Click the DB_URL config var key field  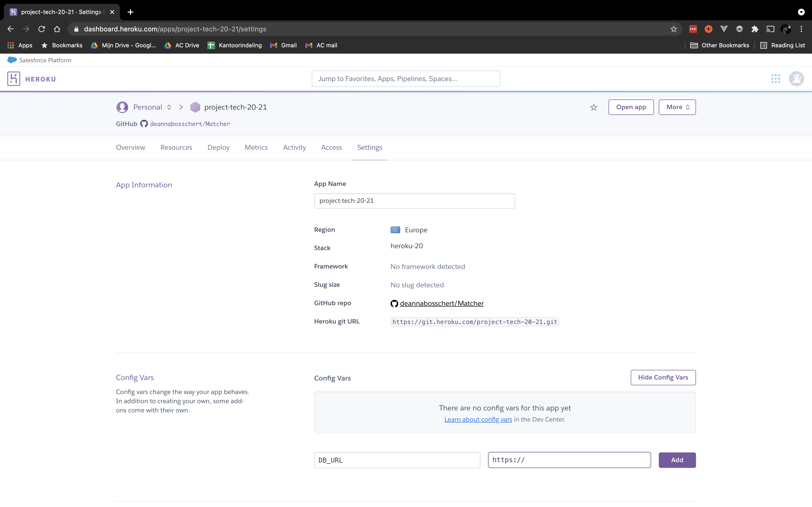pos(397,460)
